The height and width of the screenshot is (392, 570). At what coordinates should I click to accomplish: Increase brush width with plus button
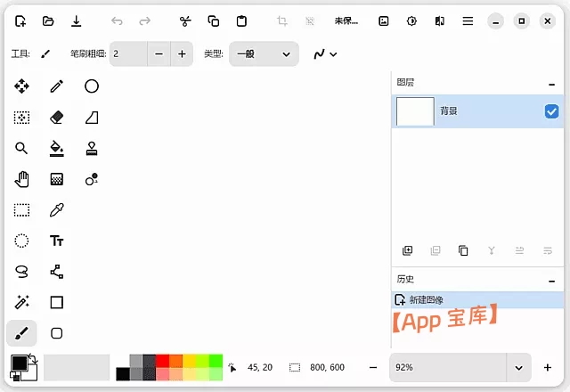(182, 54)
